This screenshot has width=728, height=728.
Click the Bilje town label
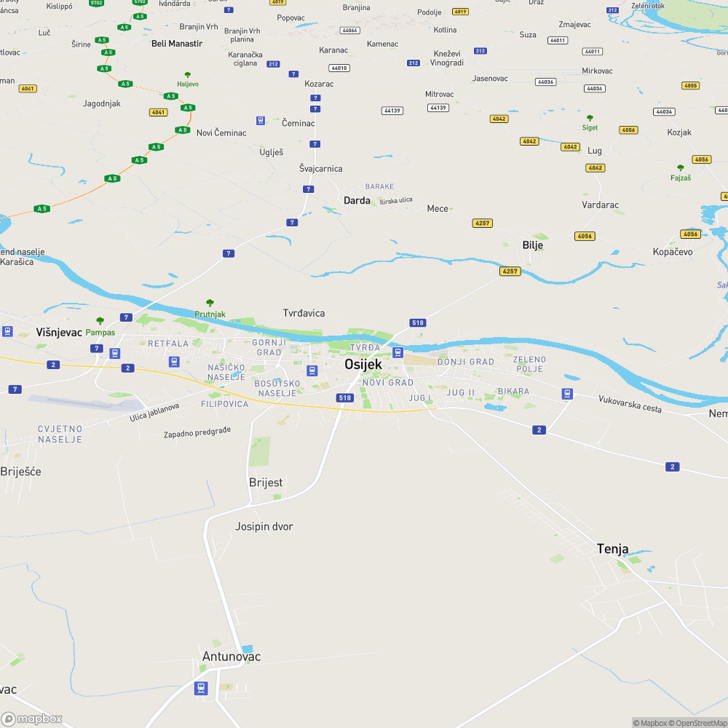click(x=533, y=245)
